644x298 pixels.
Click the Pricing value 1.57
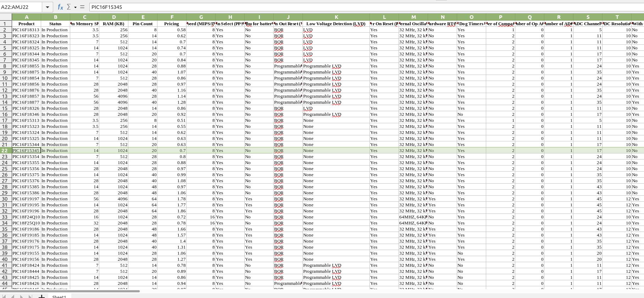click(172, 235)
